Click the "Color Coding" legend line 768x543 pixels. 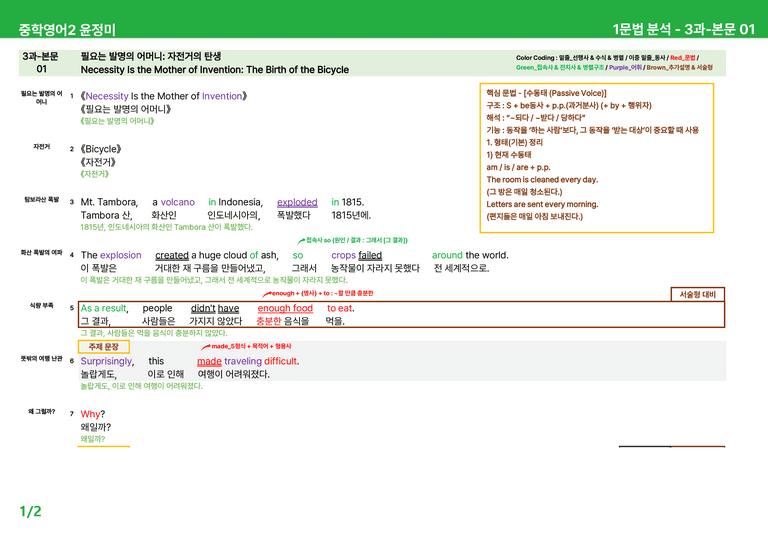tap(607, 58)
